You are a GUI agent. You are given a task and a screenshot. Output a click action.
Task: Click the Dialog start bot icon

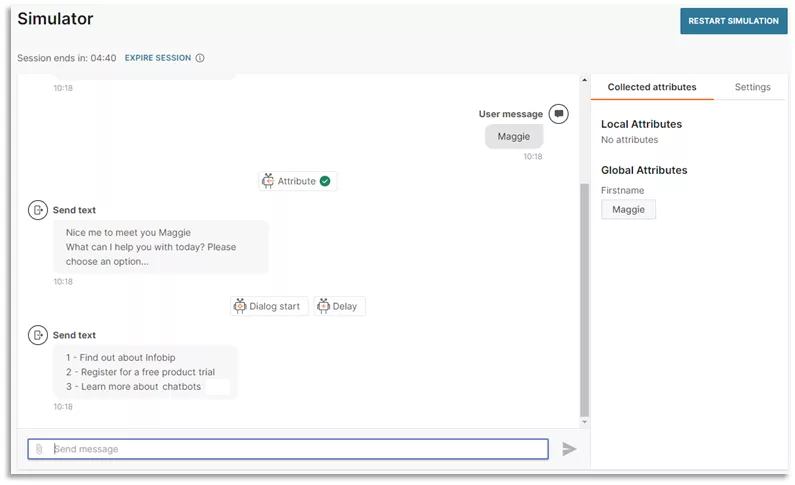point(240,306)
